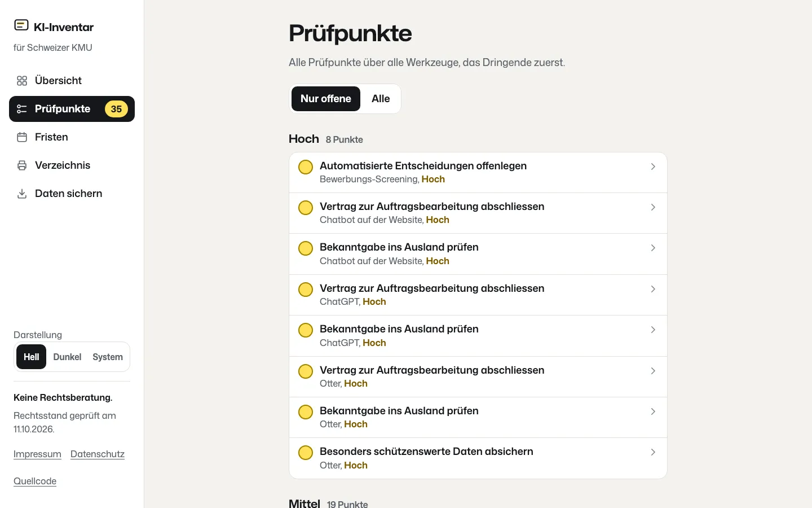Click the "Hoch" section heading
The image size is (812, 508).
[x=304, y=139]
